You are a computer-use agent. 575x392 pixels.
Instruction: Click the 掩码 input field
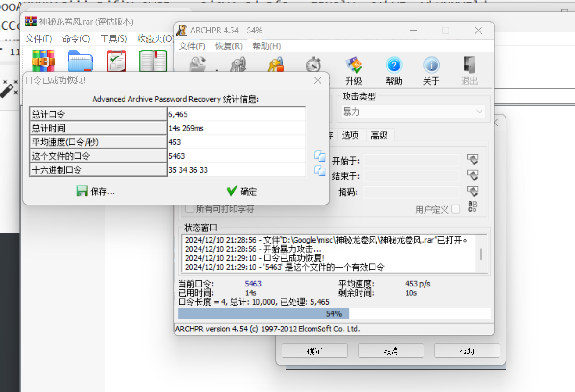click(x=411, y=192)
